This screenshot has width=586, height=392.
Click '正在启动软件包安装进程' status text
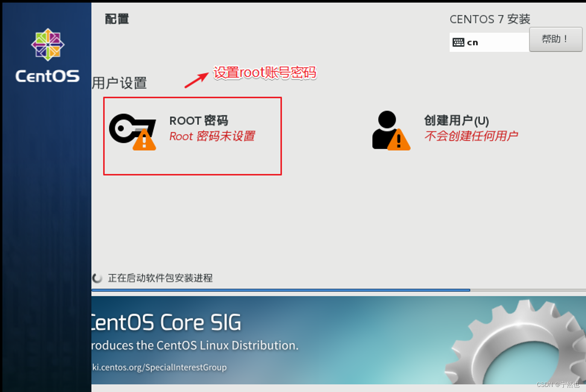tap(160, 278)
